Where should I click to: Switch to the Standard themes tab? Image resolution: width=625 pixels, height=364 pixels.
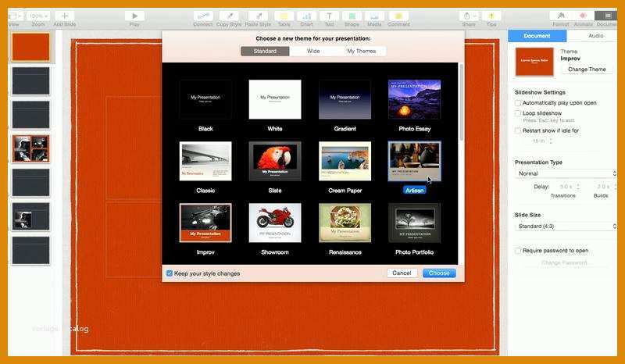[265, 51]
